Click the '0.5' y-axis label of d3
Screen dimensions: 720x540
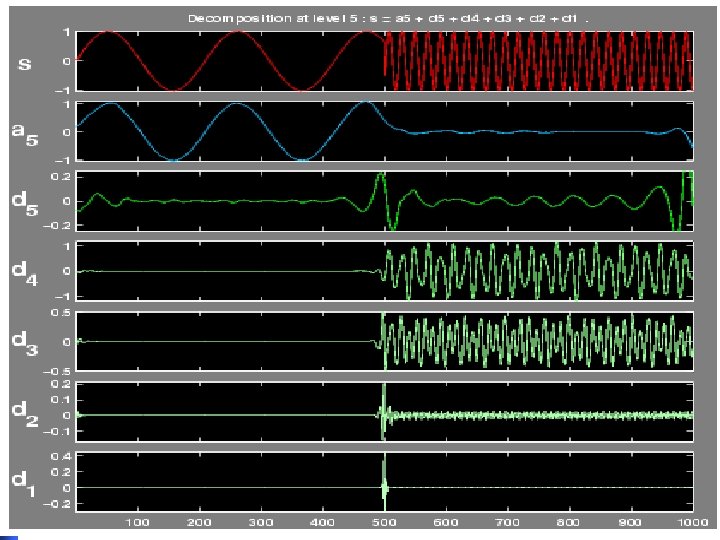coord(63,313)
